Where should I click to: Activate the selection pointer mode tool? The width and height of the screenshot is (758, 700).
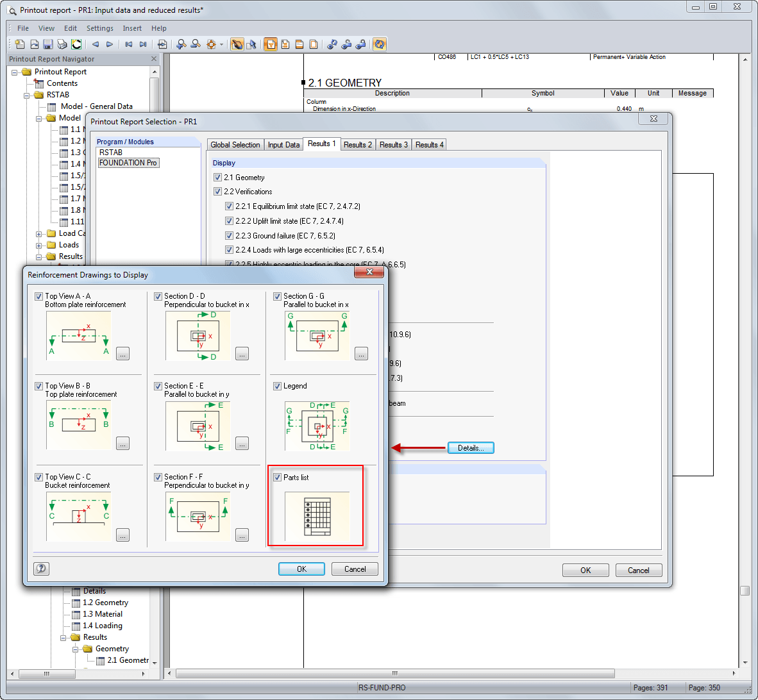tap(251, 44)
